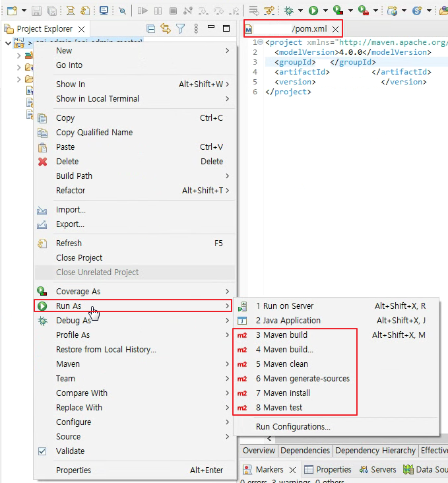Click the Drop to Frame icon
Image resolution: width=448 pixels, height=483 pixels.
coord(254,11)
